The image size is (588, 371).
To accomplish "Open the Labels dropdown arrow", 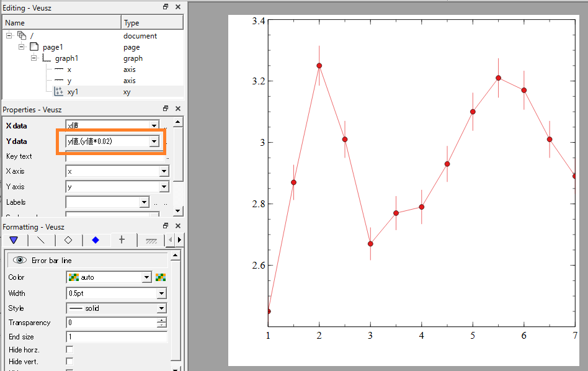I will tap(145, 202).
